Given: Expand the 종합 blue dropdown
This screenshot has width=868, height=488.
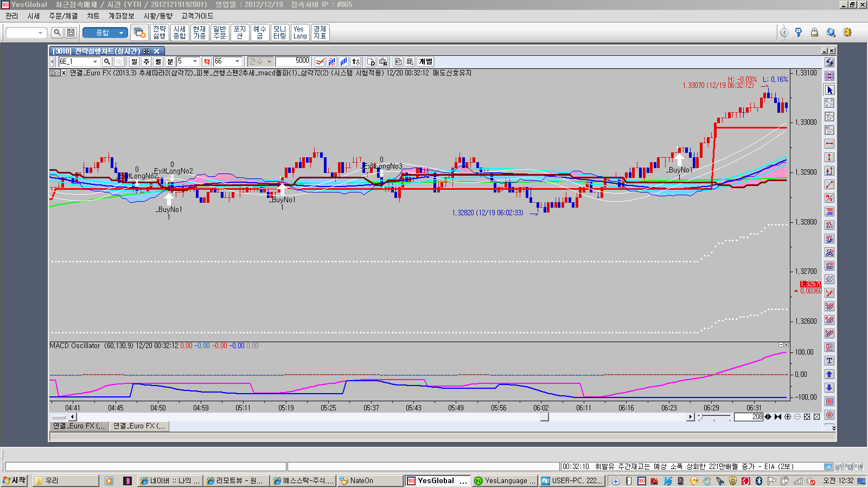Looking at the screenshot, I should (x=121, y=33).
